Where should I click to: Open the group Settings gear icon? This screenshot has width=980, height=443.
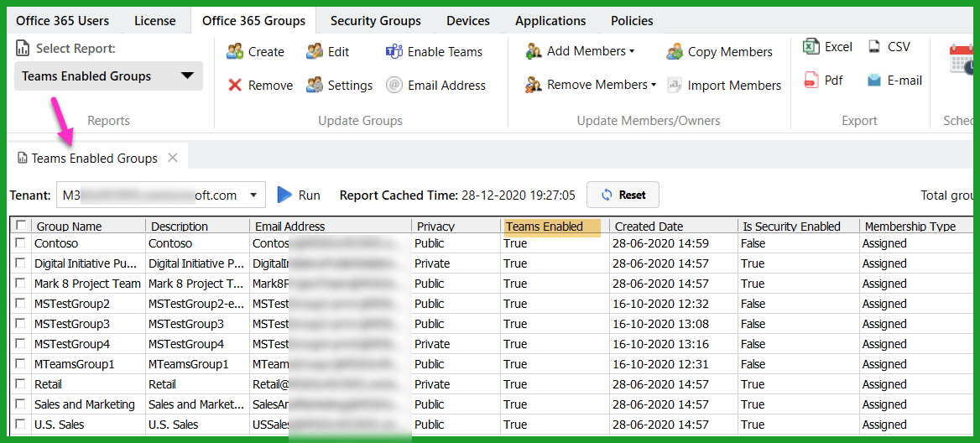click(x=315, y=85)
